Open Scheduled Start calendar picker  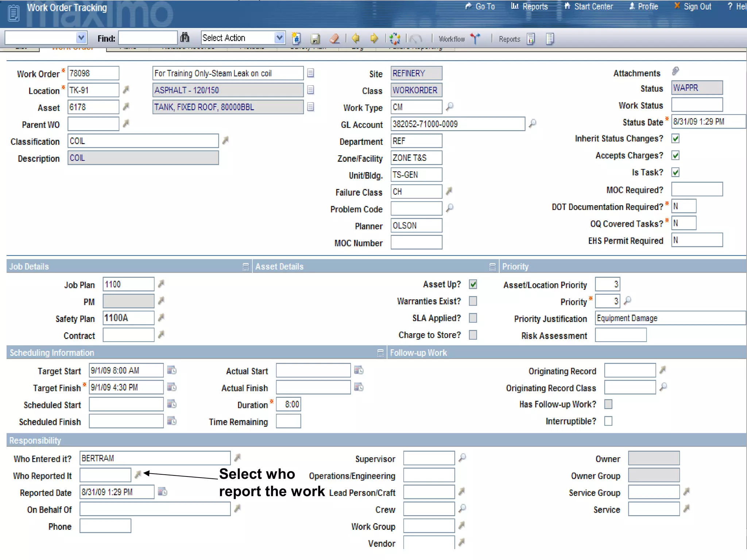pyautogui.click(x=172, y=404)
